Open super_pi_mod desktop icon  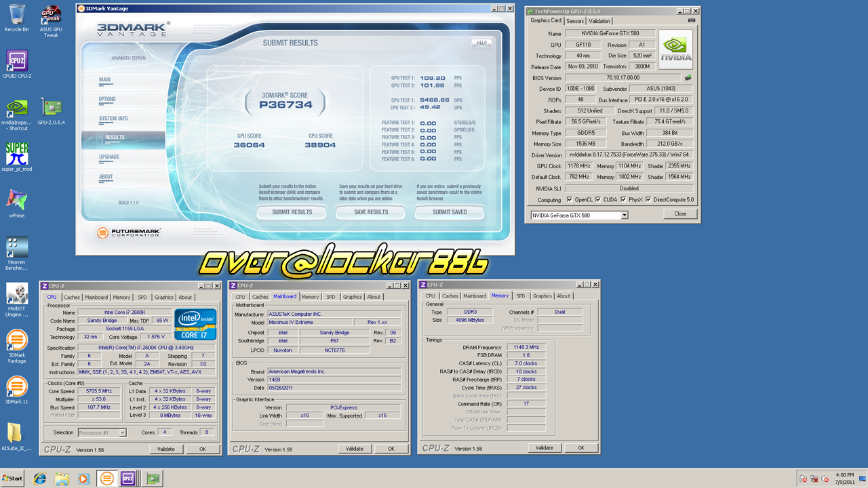pos(17,157)
